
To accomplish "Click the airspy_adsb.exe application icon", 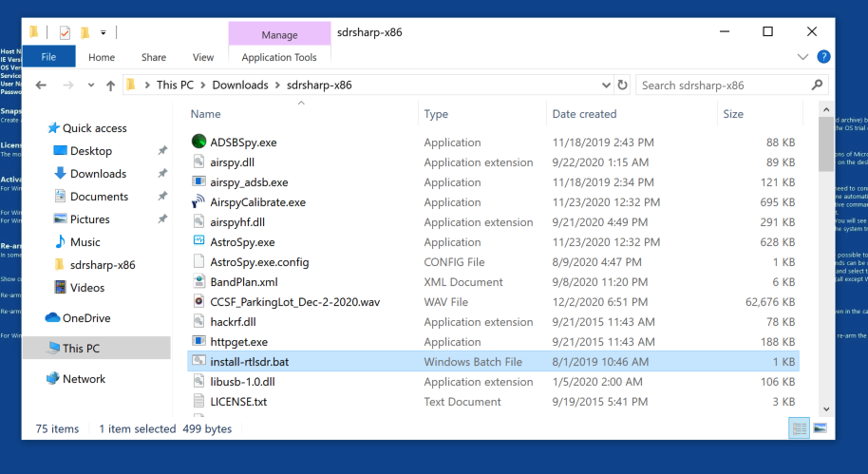I will (x=198, y=181).
